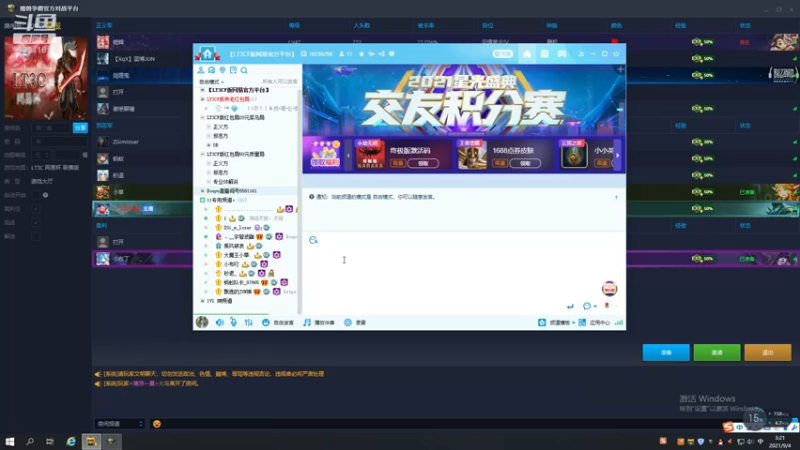The width and height of the screenshot is (800, 450).
Task: Click the user avatar in YY bottom bar
Action: (202, 322)
